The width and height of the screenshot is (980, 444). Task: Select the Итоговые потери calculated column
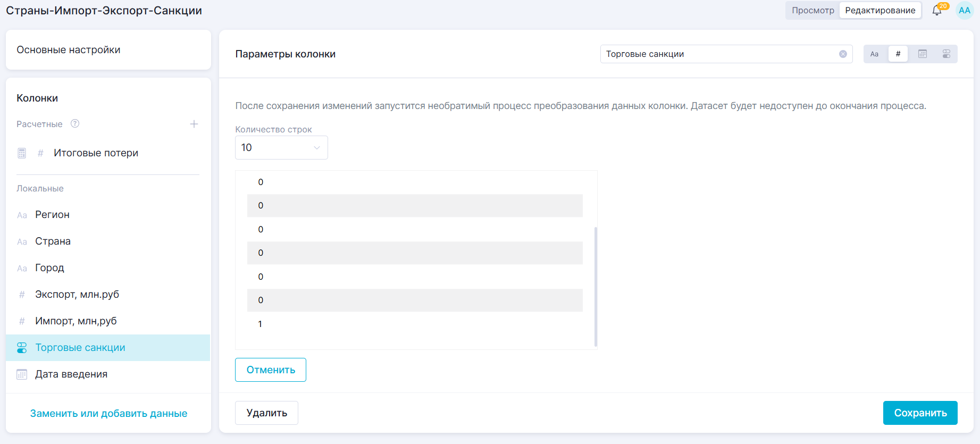coord(96,153)
